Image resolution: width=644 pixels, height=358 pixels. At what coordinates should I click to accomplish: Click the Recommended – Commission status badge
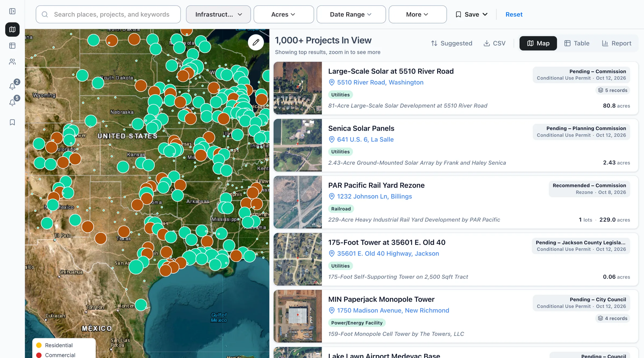coord(589,189)
